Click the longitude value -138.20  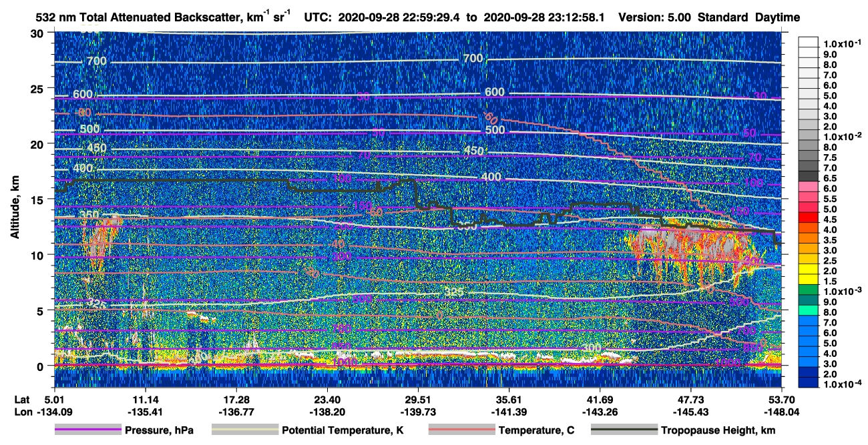click(x=327, y=412)
